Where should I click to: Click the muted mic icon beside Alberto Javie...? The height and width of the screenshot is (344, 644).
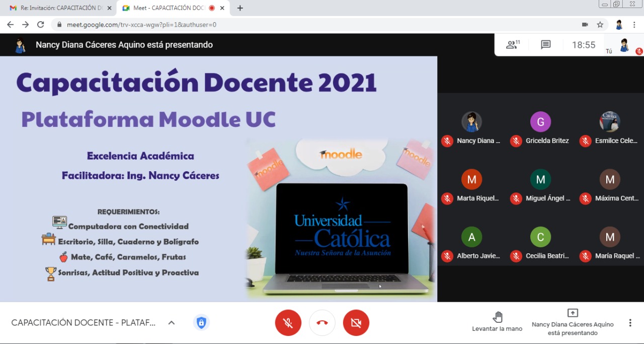coord(447,256)
